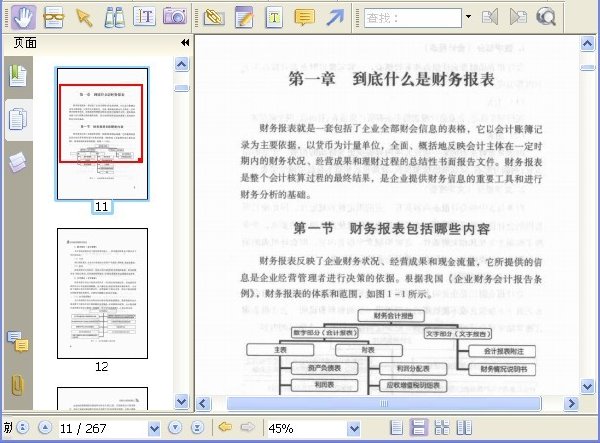
Task: Activate the reading glasses tool
Action: (x=54, y=18)
